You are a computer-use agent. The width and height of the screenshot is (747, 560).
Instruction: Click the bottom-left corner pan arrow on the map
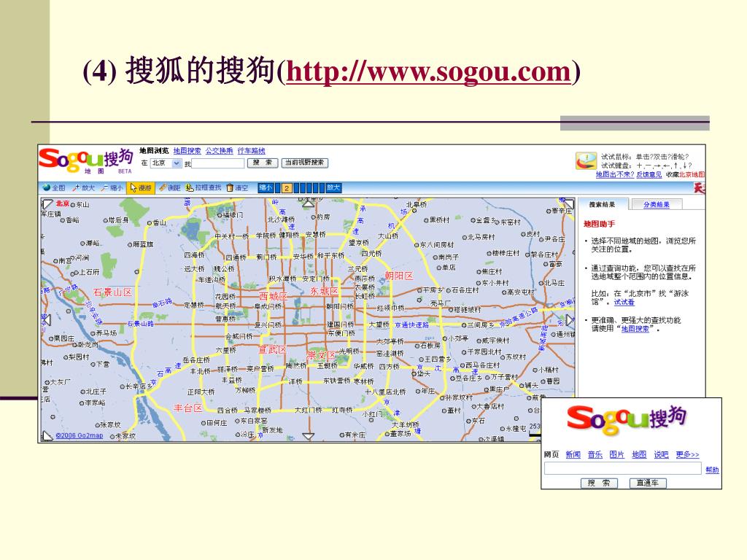[47, 436]
